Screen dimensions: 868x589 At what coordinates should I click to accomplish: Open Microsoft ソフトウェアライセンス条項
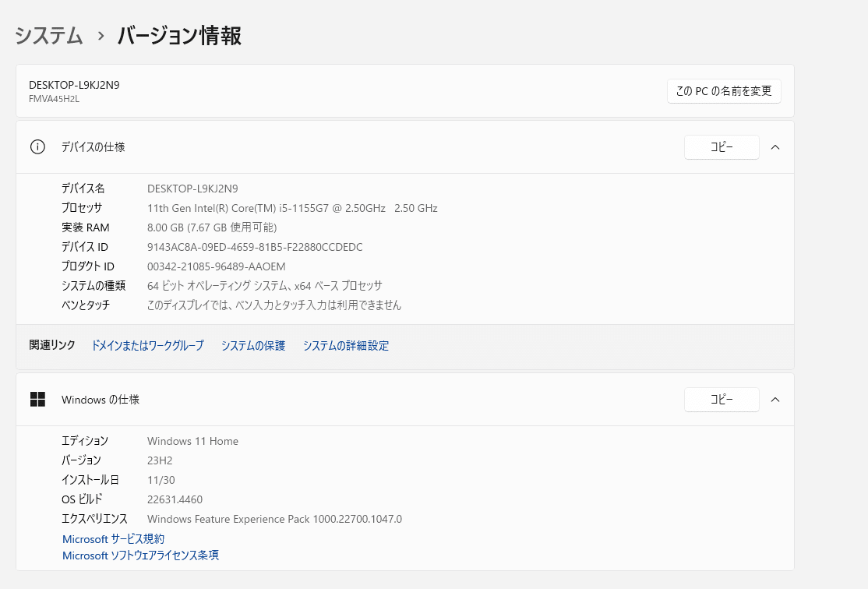tap(140, 555)
